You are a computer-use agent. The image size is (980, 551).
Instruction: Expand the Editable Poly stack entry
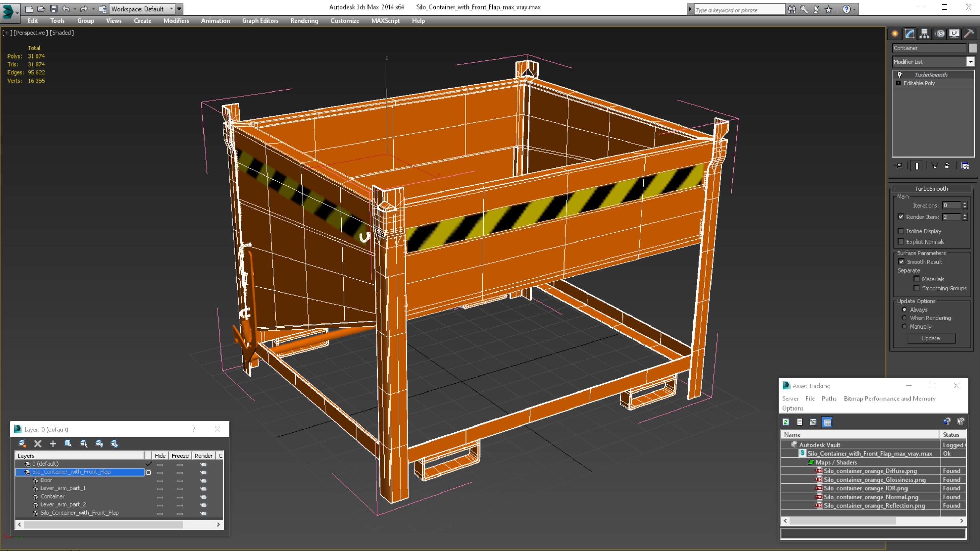click(899, 83)
